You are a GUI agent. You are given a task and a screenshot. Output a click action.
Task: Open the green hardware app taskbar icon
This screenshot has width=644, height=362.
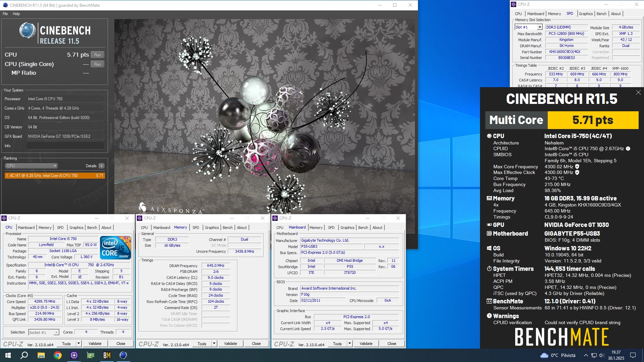point(91,355)
